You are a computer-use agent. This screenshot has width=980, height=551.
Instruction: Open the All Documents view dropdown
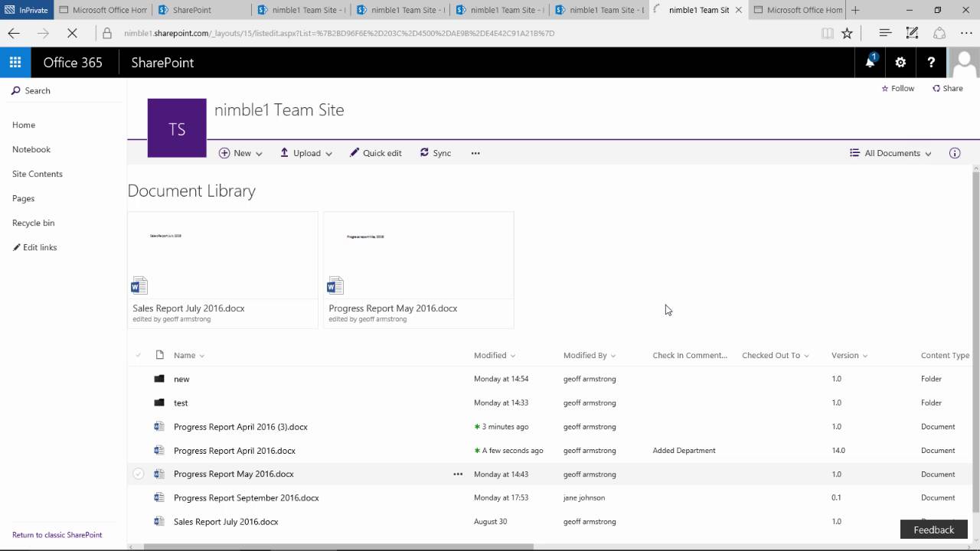890,153
